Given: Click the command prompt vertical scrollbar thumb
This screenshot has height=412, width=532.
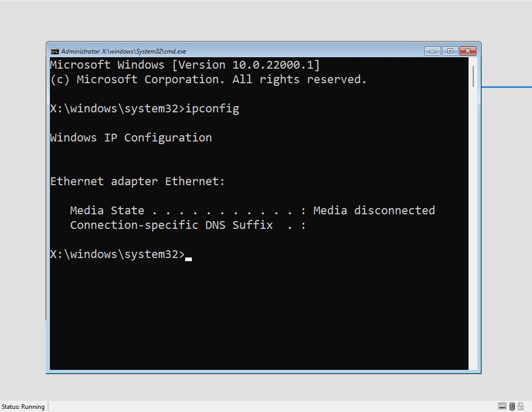Looking at the screenshot, I should (x=473, y=77).
